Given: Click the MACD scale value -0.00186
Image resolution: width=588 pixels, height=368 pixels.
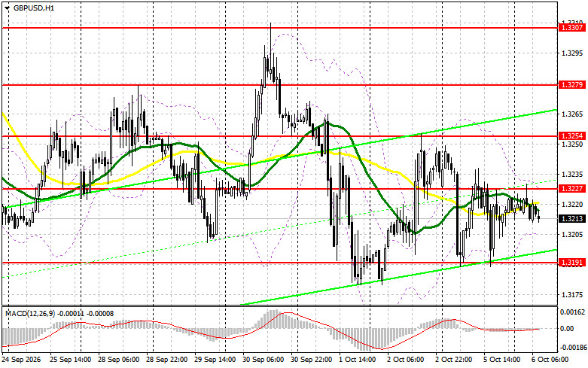Looking at the screenshot, I should click(572, 348).
